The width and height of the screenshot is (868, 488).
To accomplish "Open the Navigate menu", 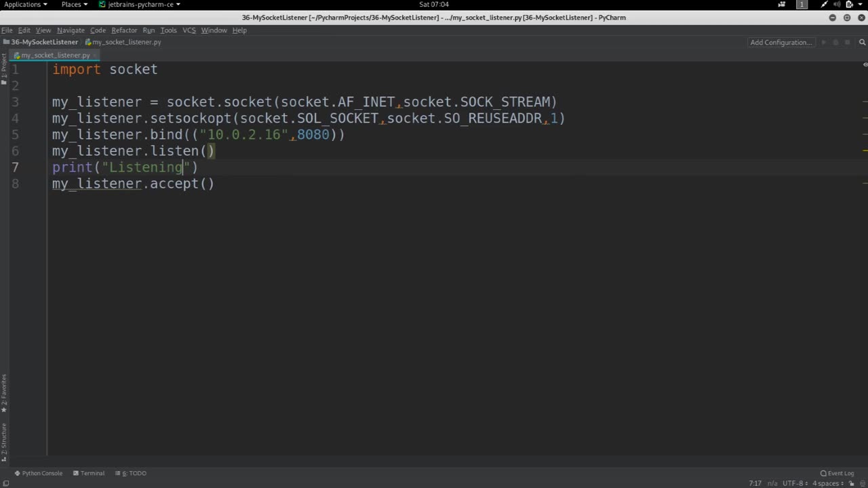I will (x=71, y=30).
